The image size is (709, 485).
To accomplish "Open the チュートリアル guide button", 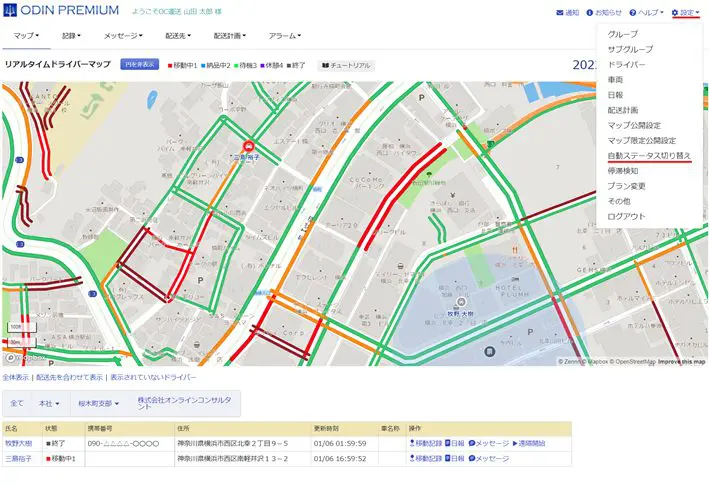I will [346, 65].
